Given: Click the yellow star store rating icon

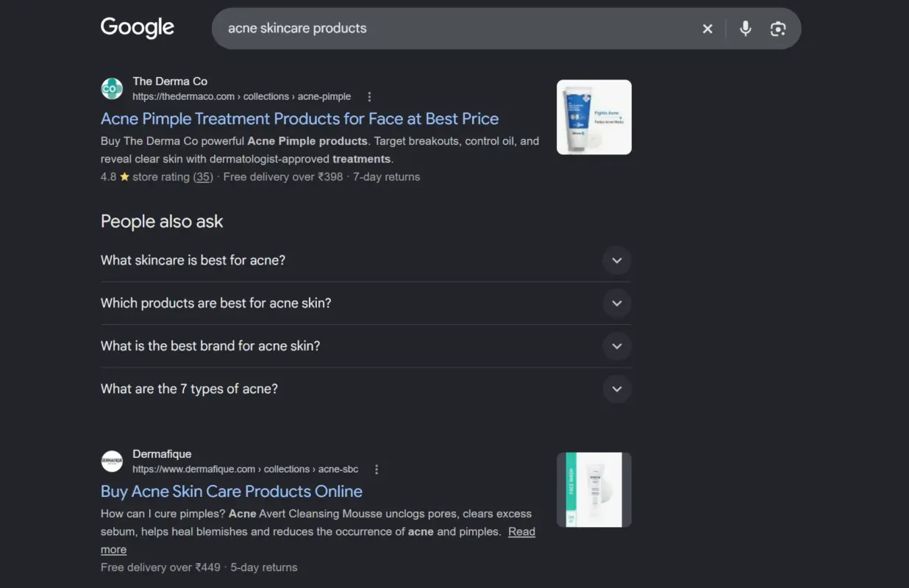Looking at the screenshot, I should pos(124,177).
